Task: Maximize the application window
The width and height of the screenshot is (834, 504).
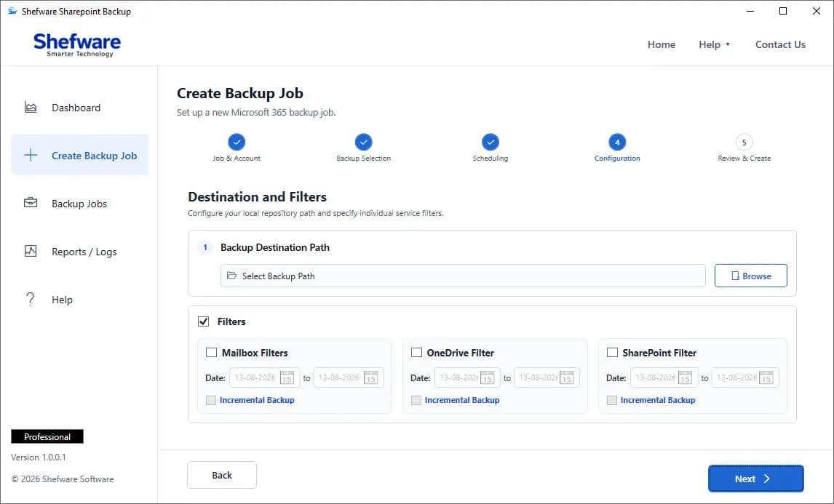Action: pyautogui.click(x=783, y=11)
